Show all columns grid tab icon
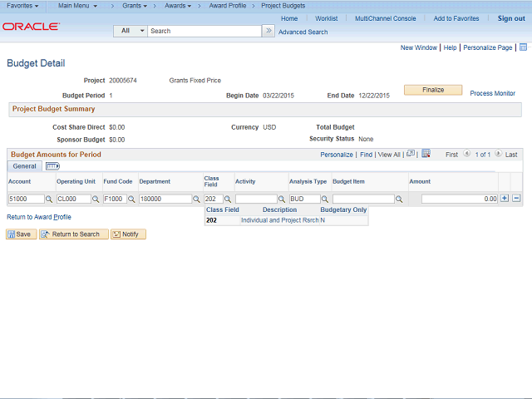The image size is (532, 399). click(52, 166)
